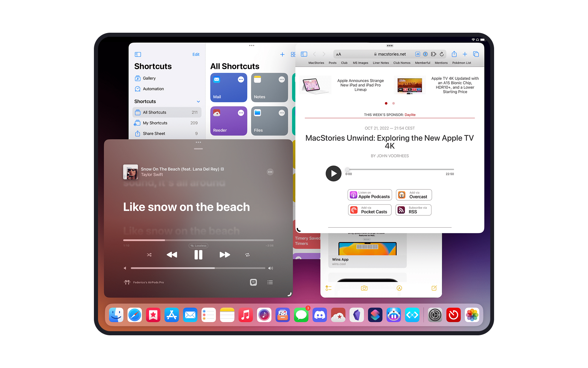Viewport: 588px width, 368px height.
Task: Open the AA page settings menu in Safari
Action: pos(339,54)
